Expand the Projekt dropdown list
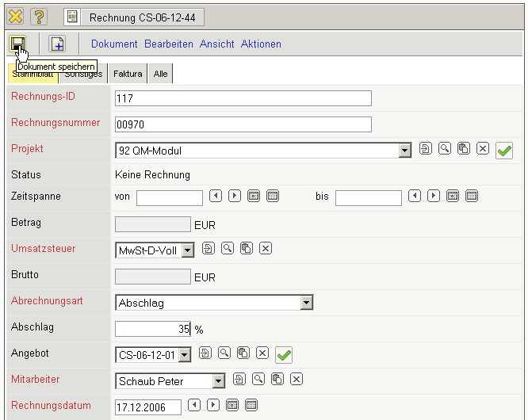Screen dimensions: 528x420 (x=405, y=150)
